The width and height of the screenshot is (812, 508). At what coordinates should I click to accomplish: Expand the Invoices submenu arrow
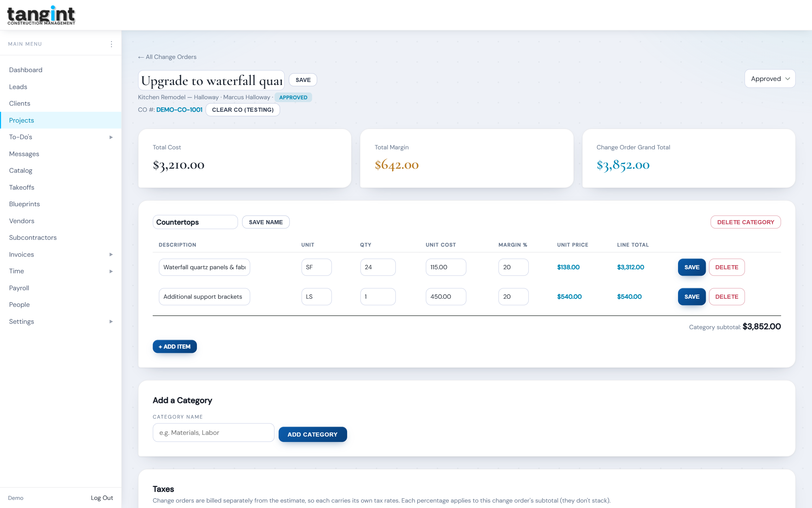tap(111, 254)
